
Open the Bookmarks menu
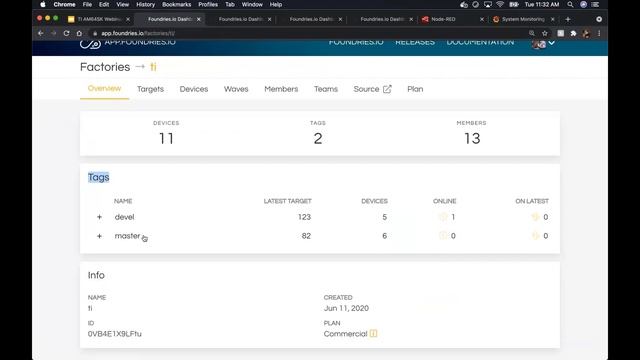coord(176,4)
